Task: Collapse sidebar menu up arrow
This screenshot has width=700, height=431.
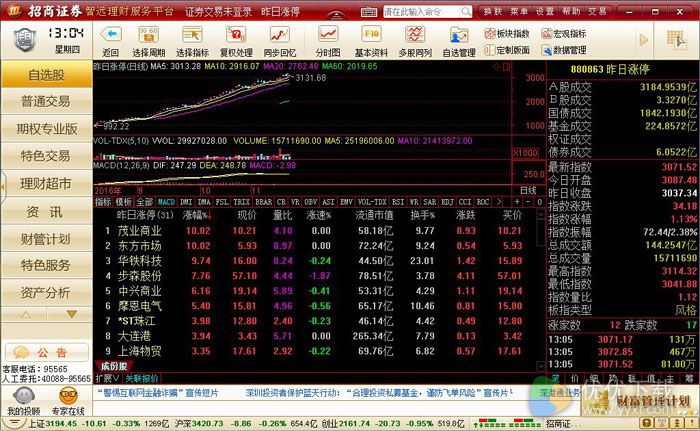Action: [25, 314]
